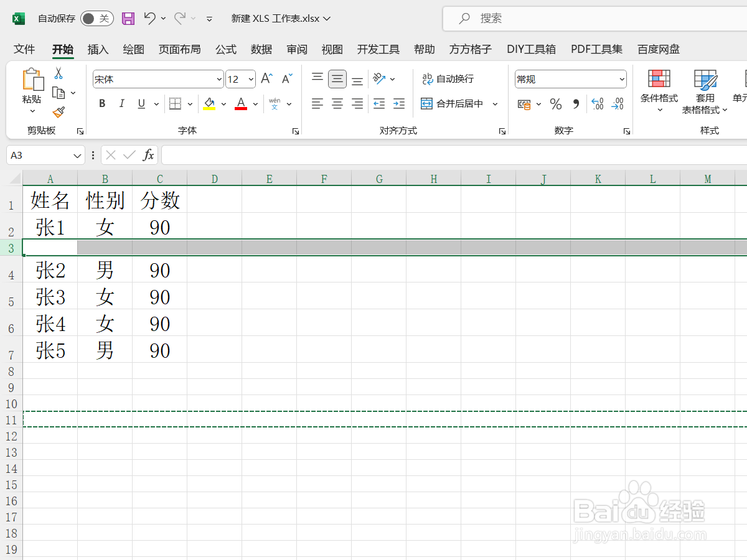Expand the fill color dropdown arrow

(223, 103)
